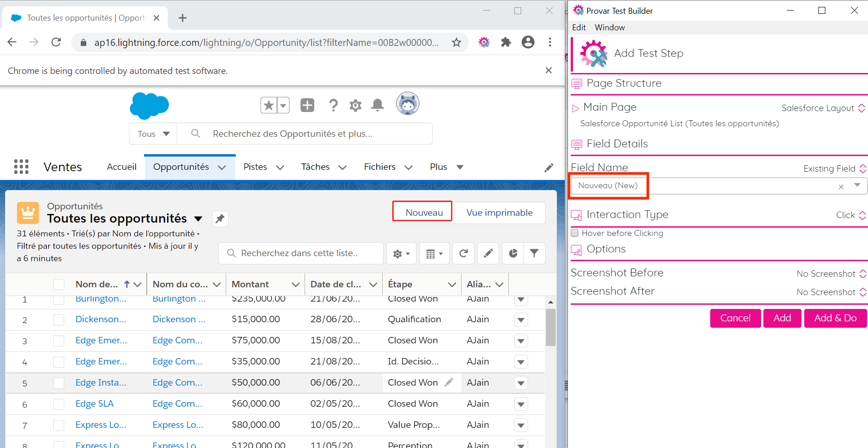Viewport: 868px width, 448px height.
Task: Refresh the opportunities list
Action: point(463,253)
